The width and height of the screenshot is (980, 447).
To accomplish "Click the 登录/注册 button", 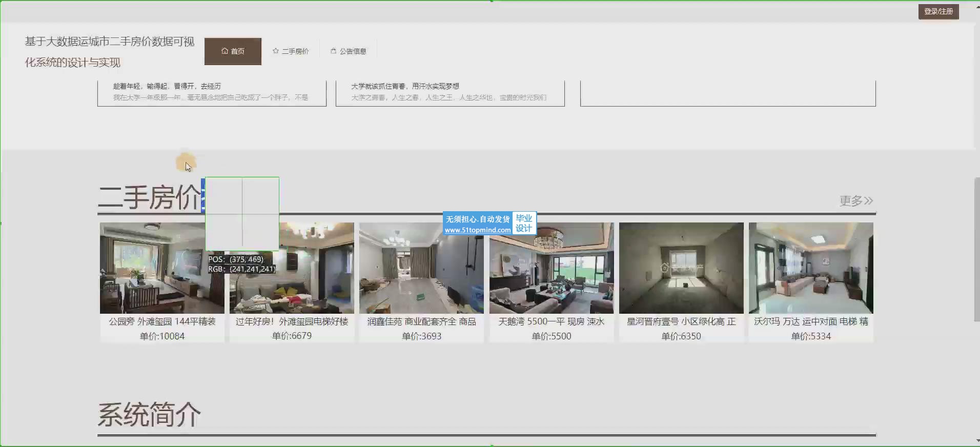I will [x=938, y=11].
